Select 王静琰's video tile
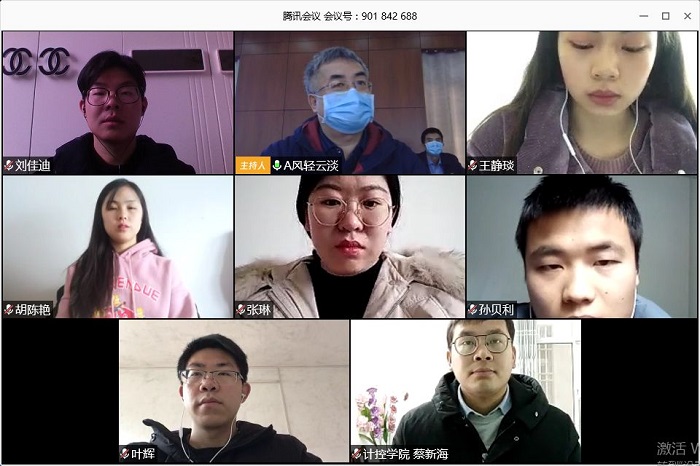This screenshot has width=700, height=466. click(582, 103)
